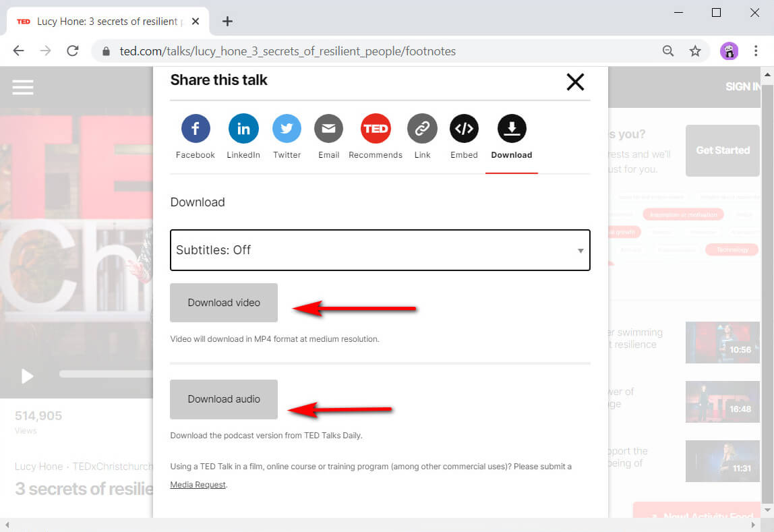Click 'Video will download in MP4 format' note
Screen dimensions: 774x532
click(274, 339)
